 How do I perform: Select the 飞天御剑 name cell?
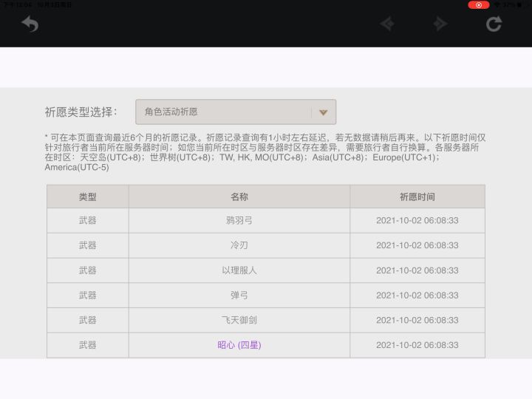coord(239,320)
